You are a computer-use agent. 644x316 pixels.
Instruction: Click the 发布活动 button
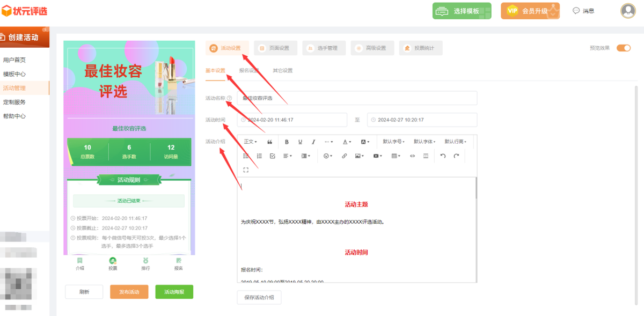[129, 292]
